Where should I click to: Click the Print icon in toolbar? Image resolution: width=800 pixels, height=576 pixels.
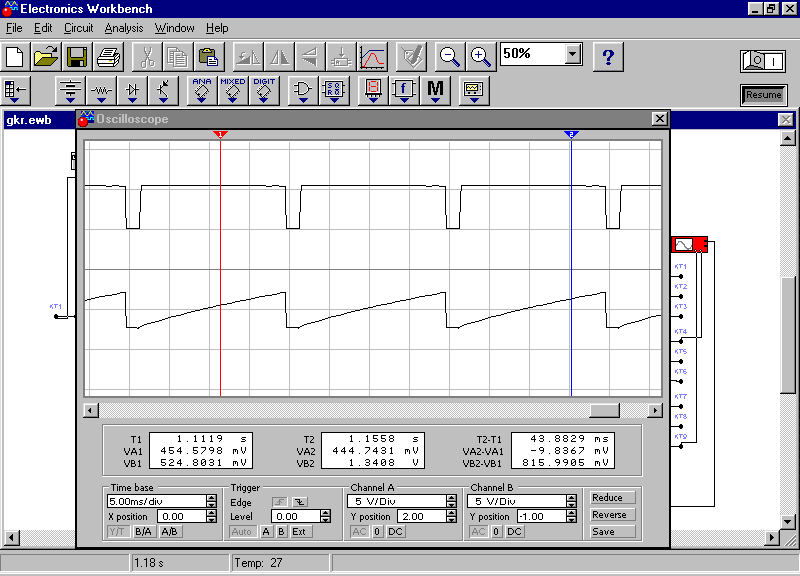(x=107, y=56)
